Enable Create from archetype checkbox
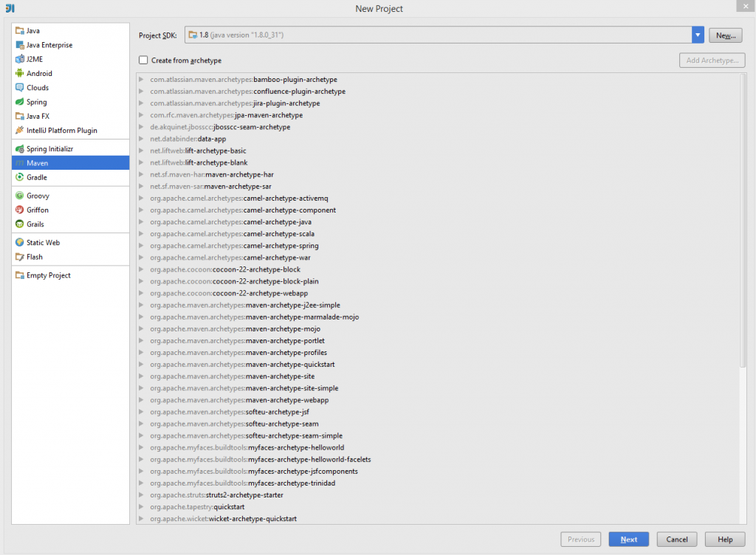Screen dimensions: 756x555 (143, 61)
